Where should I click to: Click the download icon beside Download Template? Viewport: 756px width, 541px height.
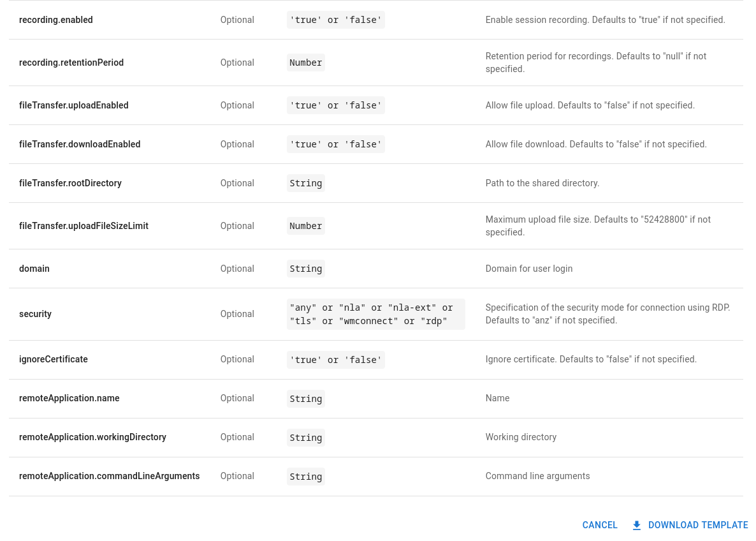636,526
